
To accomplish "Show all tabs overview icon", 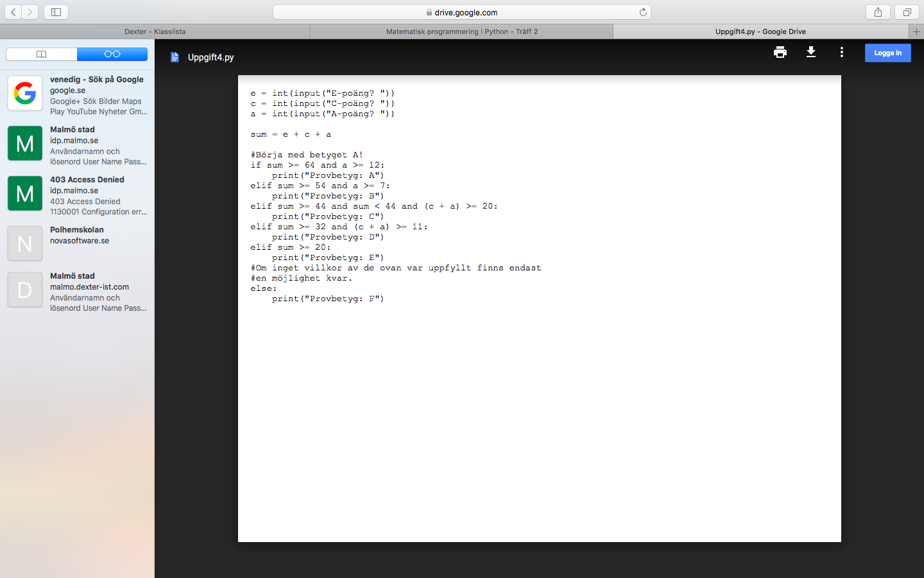I will pyautogui.click(x=907, y=12).
